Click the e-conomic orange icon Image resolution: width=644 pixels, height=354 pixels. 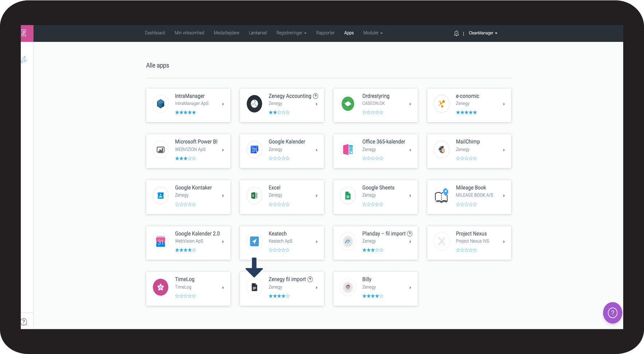pos(442,104)
